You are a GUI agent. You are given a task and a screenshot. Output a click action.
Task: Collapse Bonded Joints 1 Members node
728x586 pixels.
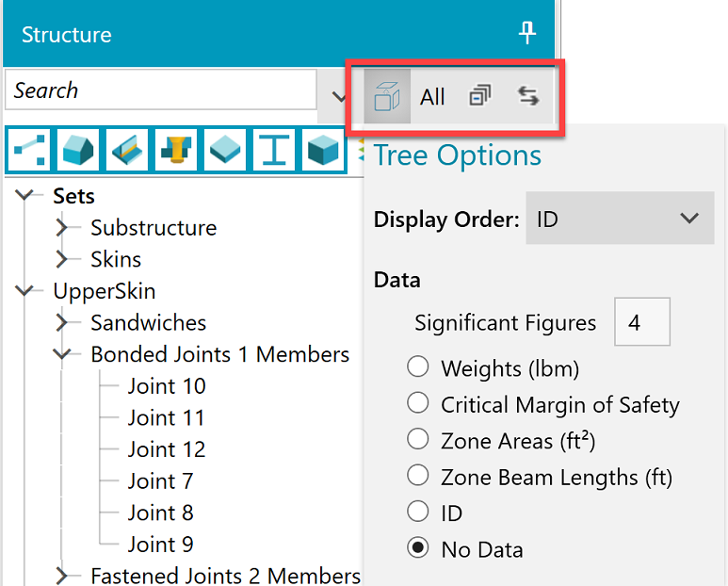pyautogui.click(x=61, y=354)
